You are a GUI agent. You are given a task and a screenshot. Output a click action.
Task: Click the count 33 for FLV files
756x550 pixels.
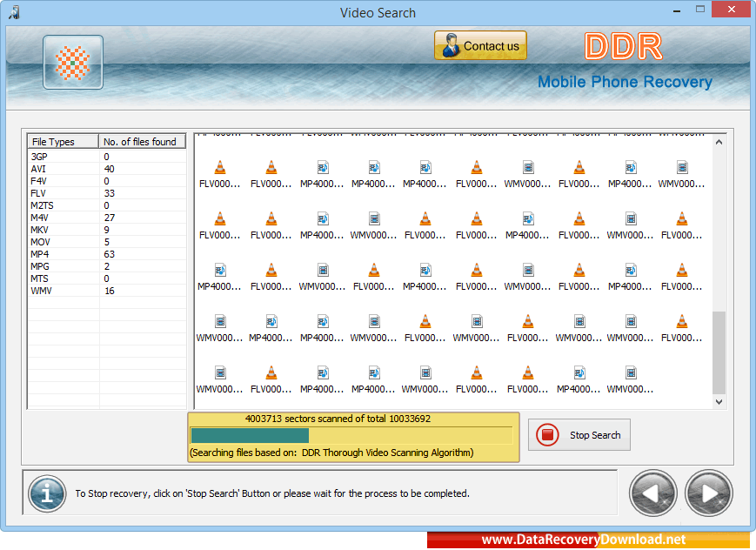pyautogui.click(x=110, y=193)
